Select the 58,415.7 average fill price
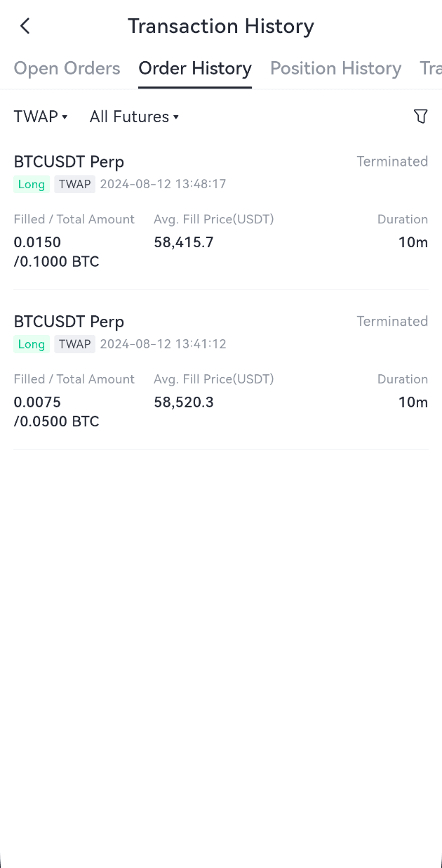 184,243
